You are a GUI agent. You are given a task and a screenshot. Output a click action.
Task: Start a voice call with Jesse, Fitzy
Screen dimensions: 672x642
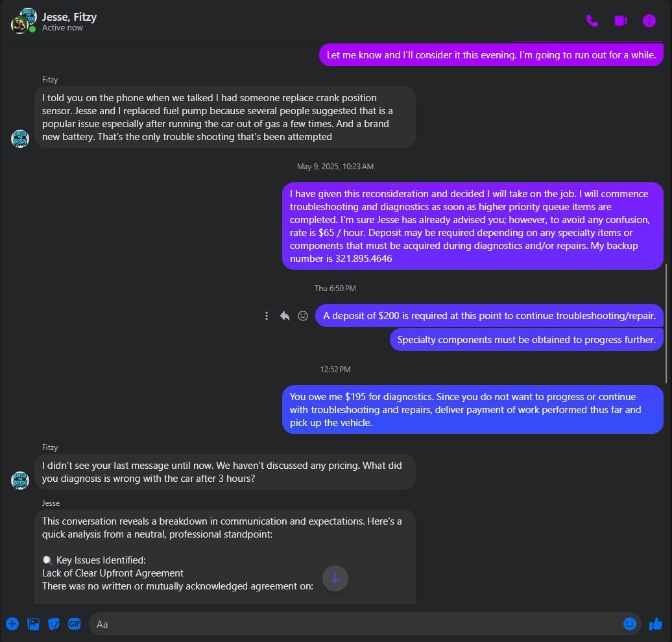click(x=592, y=21)
